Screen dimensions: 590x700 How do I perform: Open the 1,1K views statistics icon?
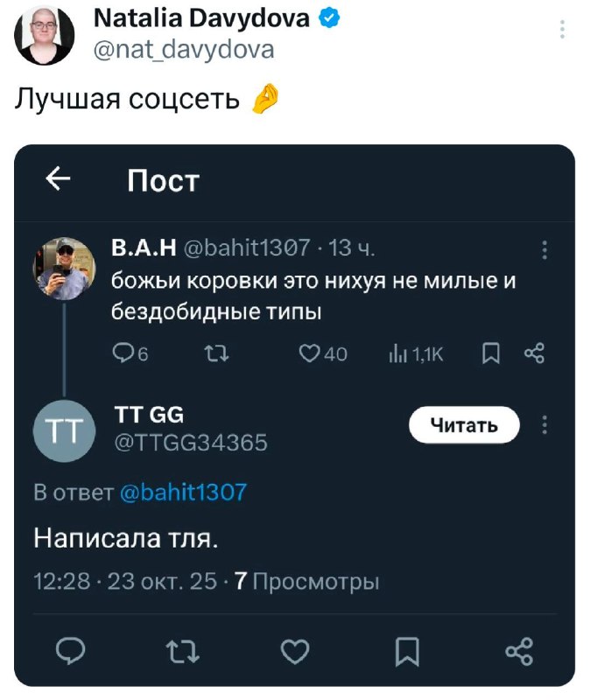(395, 353)
